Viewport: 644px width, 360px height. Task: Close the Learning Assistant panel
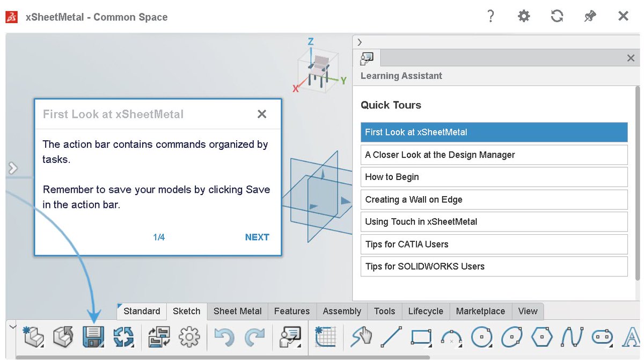click(631, 58)
